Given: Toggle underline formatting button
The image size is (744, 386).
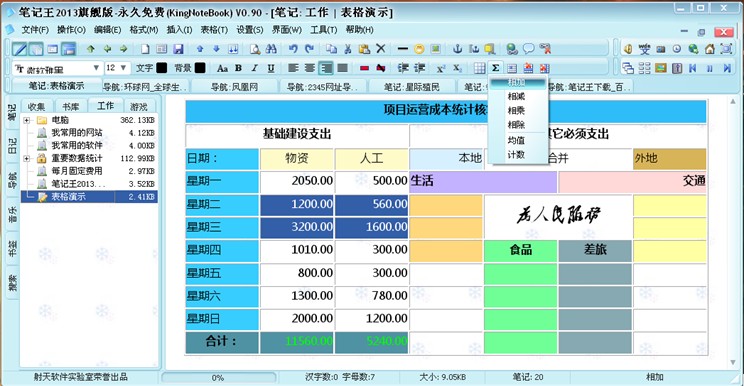Looking at the screenshot, I should pos(271,68).
